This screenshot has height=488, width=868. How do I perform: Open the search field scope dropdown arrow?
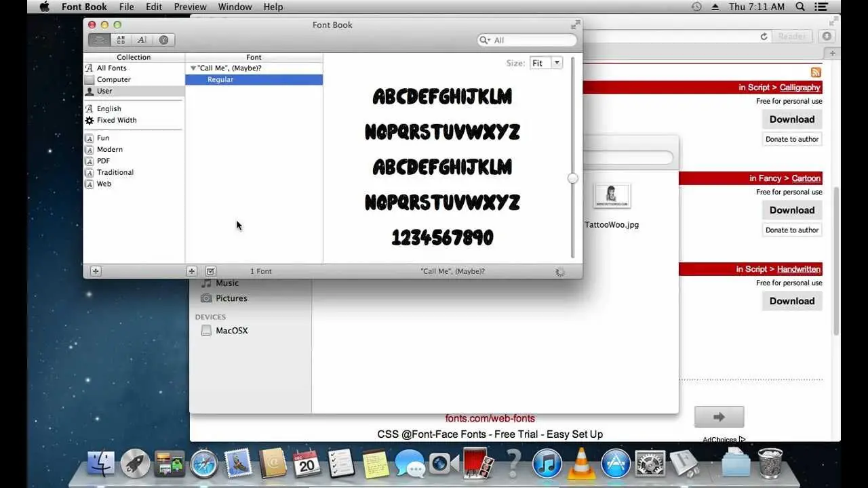pos(485,40)
